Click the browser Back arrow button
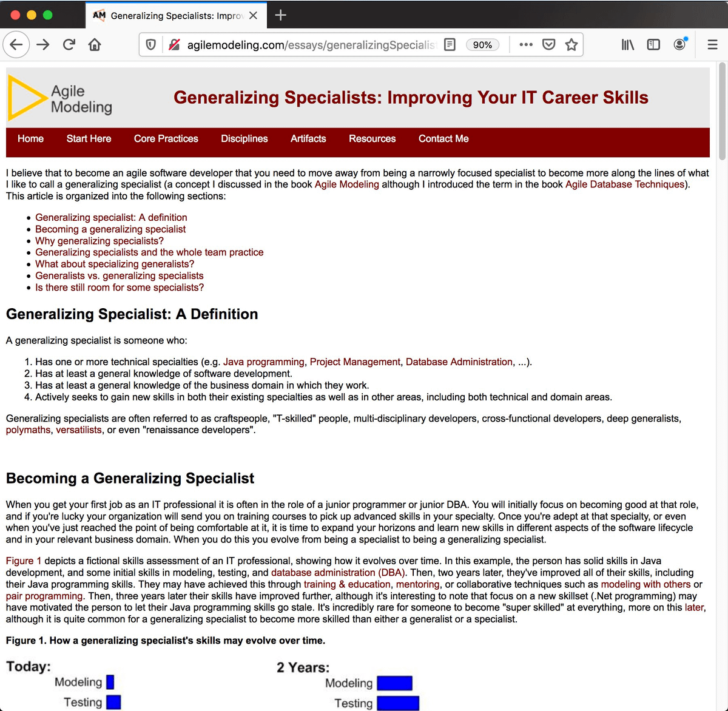Screen dimensions: 728x711 tap(16, 45)
